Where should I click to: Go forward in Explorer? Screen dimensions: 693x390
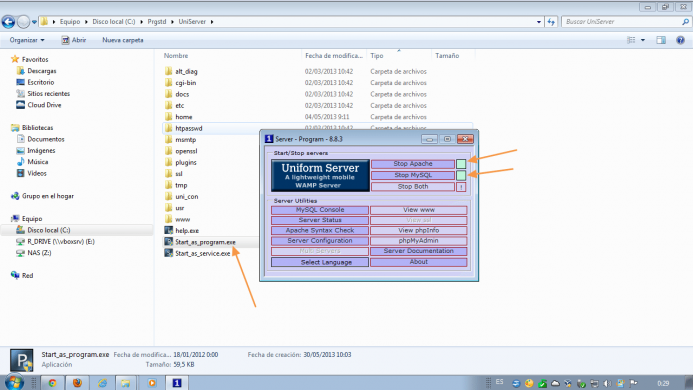23,21
